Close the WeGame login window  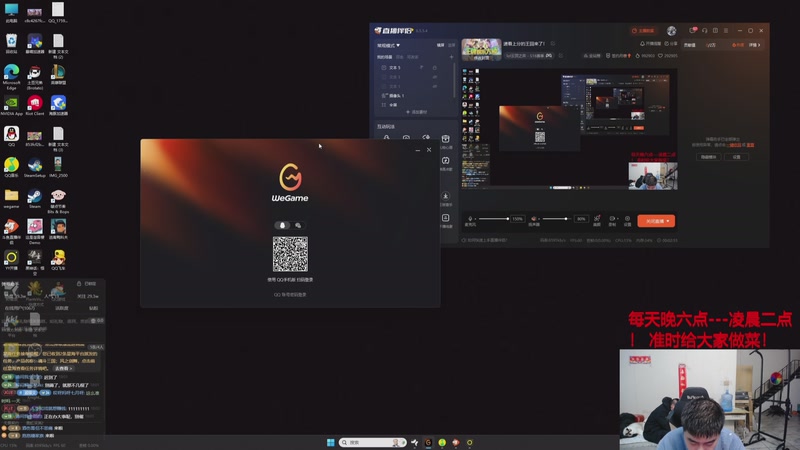click(429, 150)
